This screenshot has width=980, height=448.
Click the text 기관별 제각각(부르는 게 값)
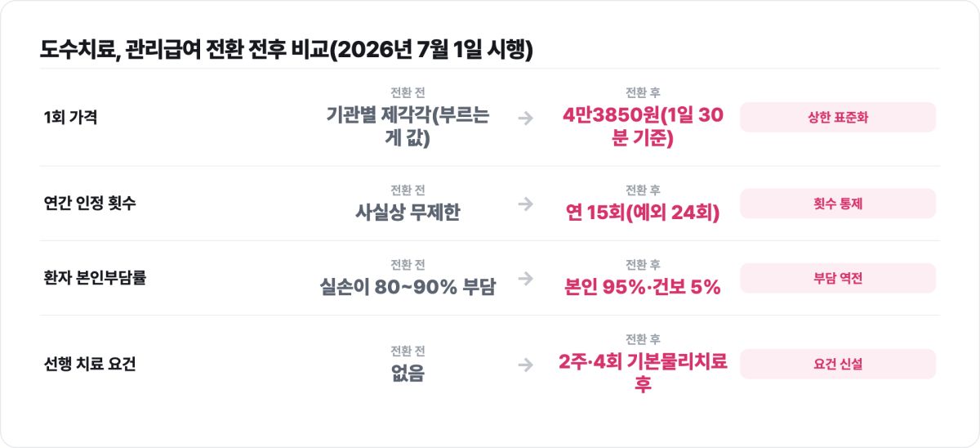[x=408, y=127]
